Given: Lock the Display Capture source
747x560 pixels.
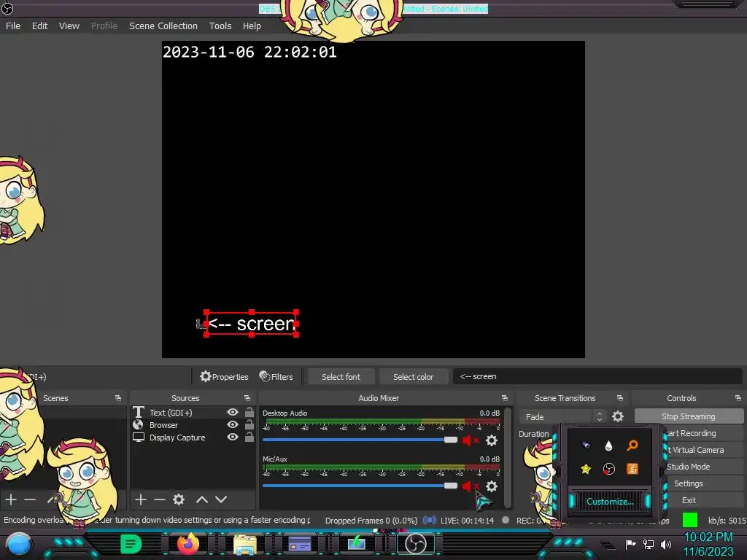Looking at the screenshot, I should pos(249,437).
